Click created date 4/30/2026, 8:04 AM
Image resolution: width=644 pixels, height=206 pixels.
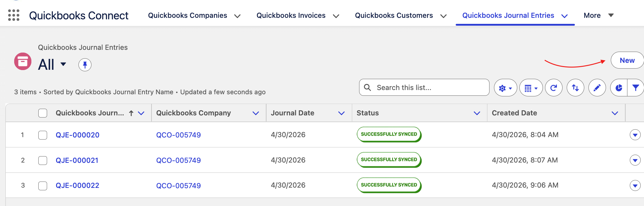click(525, 135)
